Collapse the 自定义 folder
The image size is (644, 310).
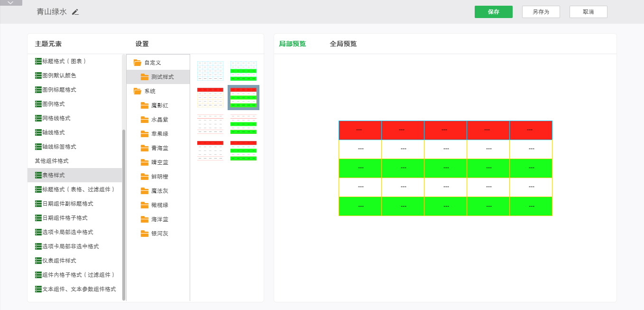(138, 63)
